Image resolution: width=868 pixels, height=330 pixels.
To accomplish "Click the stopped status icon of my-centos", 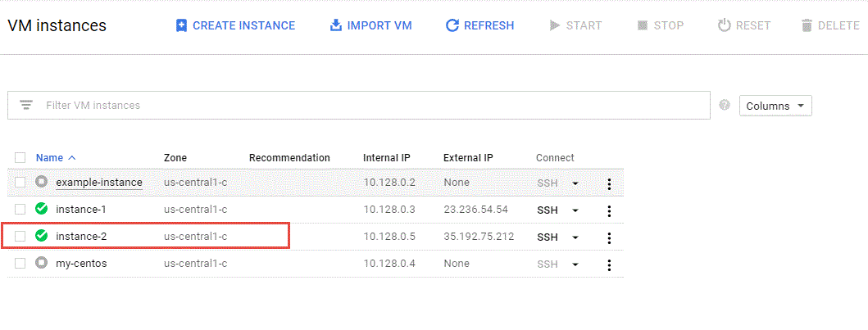I will pyautogui.click(x=42, y=264).
